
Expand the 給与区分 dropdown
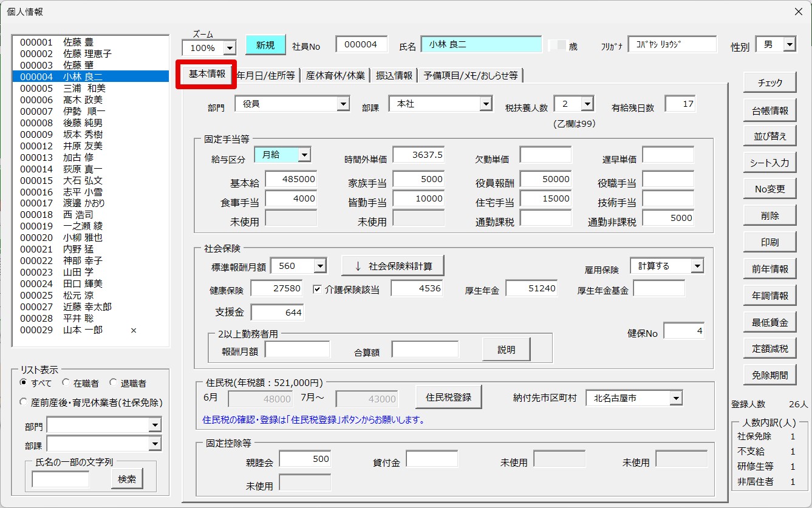pos(304,155)
